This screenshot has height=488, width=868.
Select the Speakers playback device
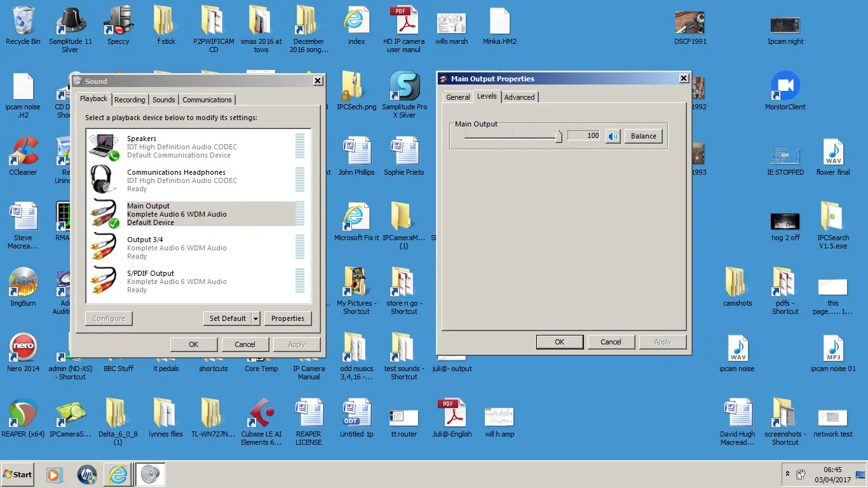tap(191, 147)
